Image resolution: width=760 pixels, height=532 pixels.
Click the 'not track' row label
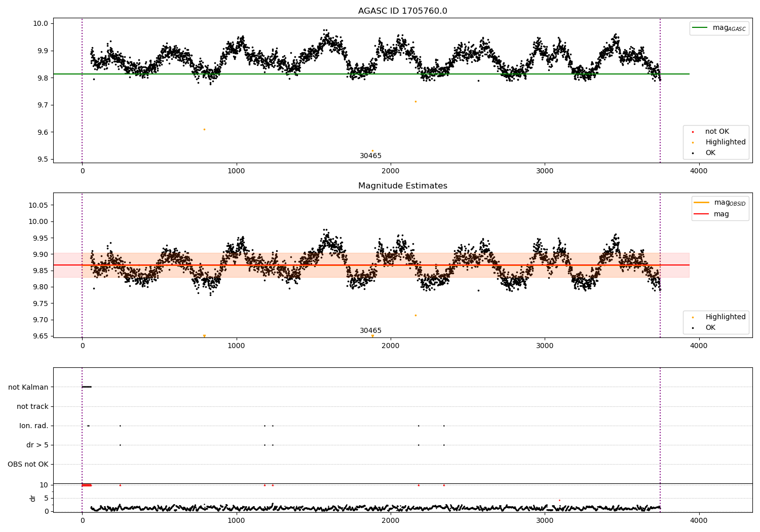tap(32, 406)
